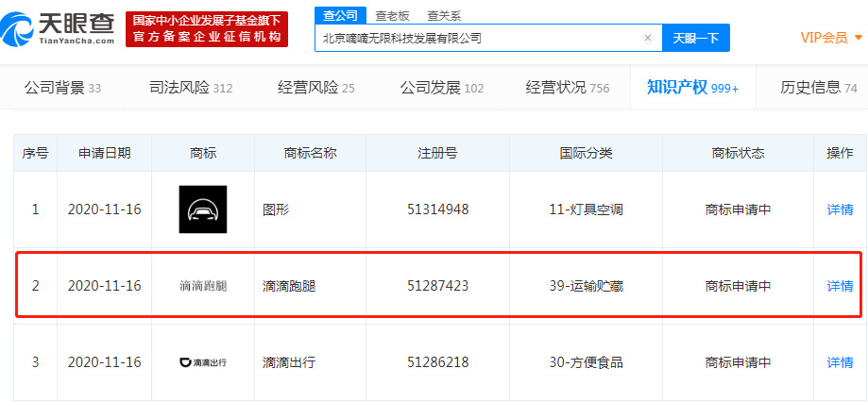This screenshot has height=402, width=868.
Task: Click 商标申请中 status in row 1
Action: point(738,209)
